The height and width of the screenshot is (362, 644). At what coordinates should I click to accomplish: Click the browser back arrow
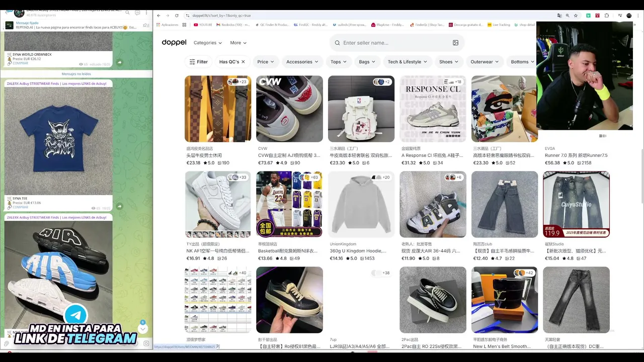click(158, 16)
